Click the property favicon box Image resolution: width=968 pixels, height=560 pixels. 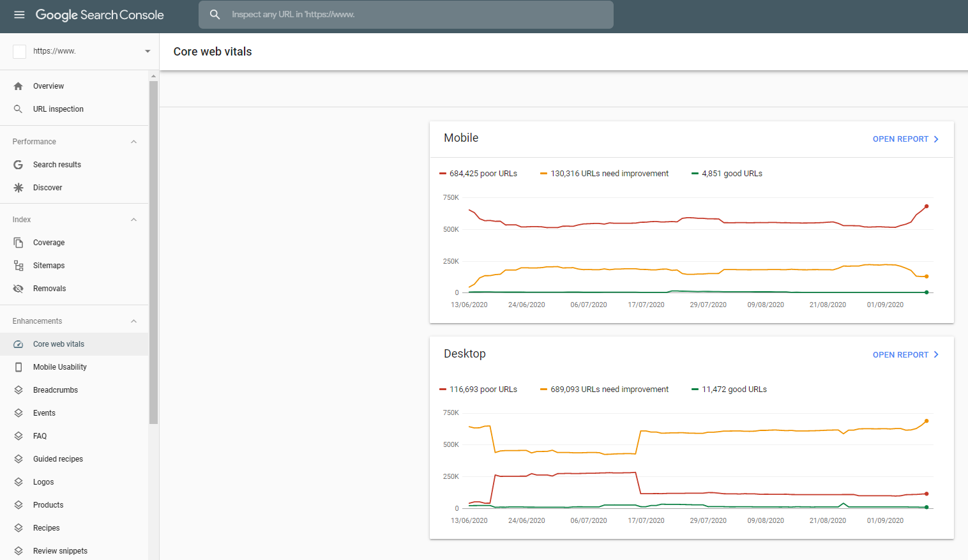tap(20, 51)
